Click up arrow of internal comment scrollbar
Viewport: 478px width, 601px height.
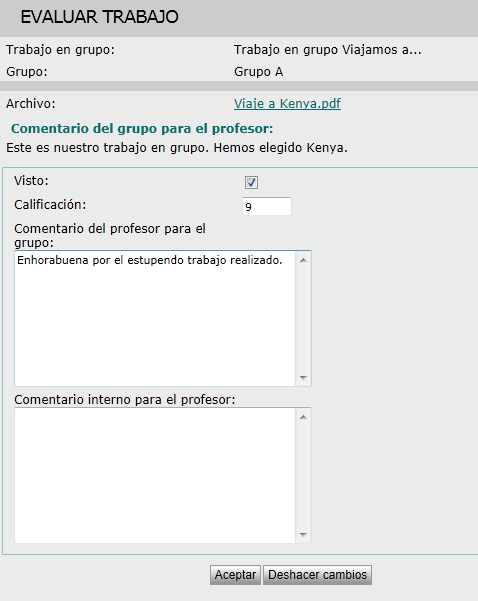pos(303,417)
